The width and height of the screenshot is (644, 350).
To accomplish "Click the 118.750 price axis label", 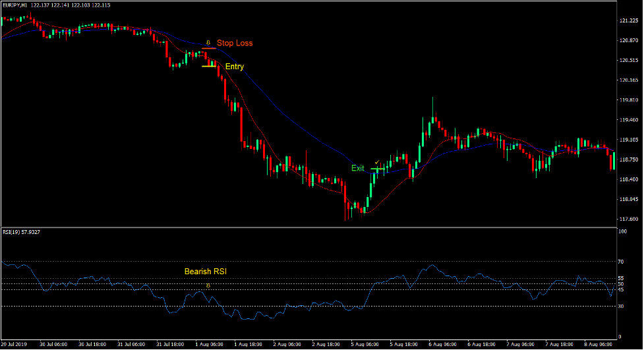I will pos(629,160).
